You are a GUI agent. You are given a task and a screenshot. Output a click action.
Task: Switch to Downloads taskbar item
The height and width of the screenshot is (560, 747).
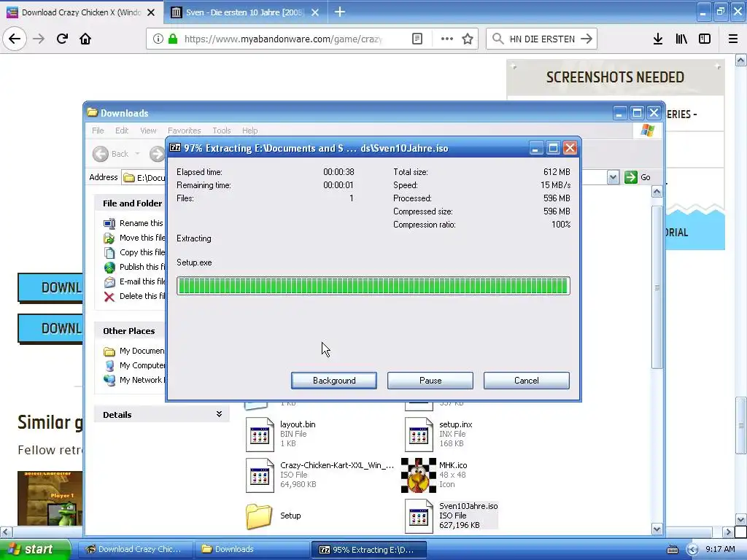click(252, 550)
